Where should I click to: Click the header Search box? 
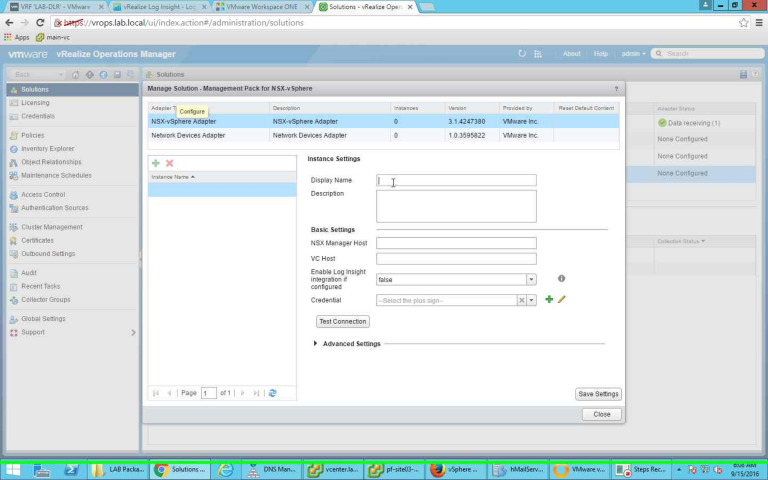point(707,53)
